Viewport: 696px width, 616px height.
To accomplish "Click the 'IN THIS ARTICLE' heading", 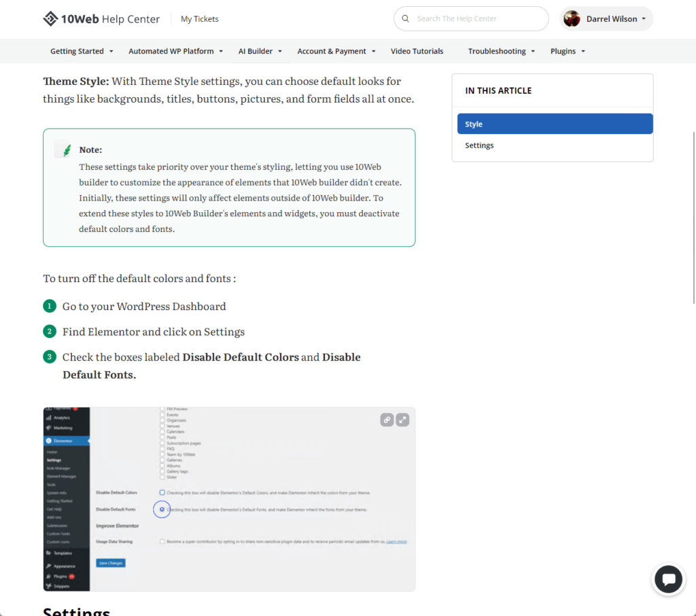I will pos(498,90).
